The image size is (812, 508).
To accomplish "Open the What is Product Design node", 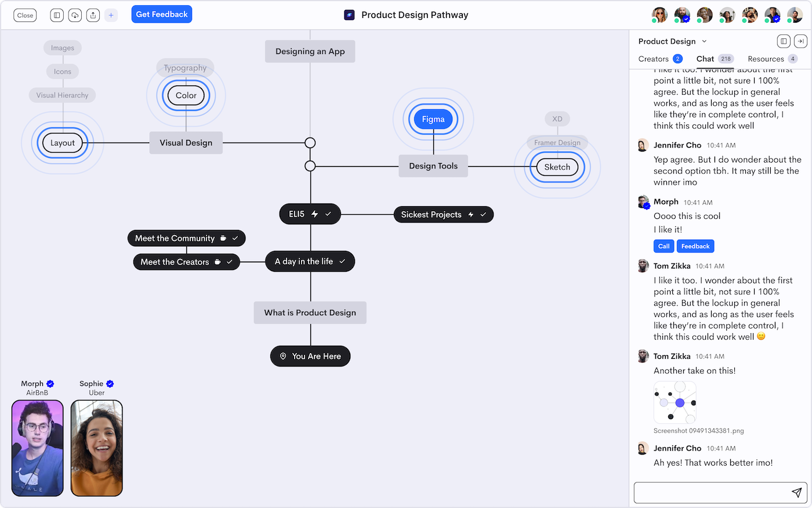I will 310,312.
